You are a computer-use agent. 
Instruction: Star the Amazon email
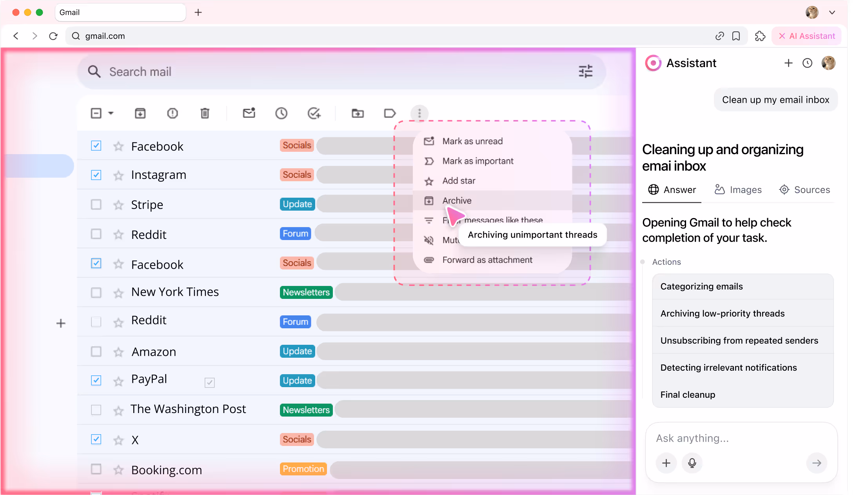pos(118,352)
